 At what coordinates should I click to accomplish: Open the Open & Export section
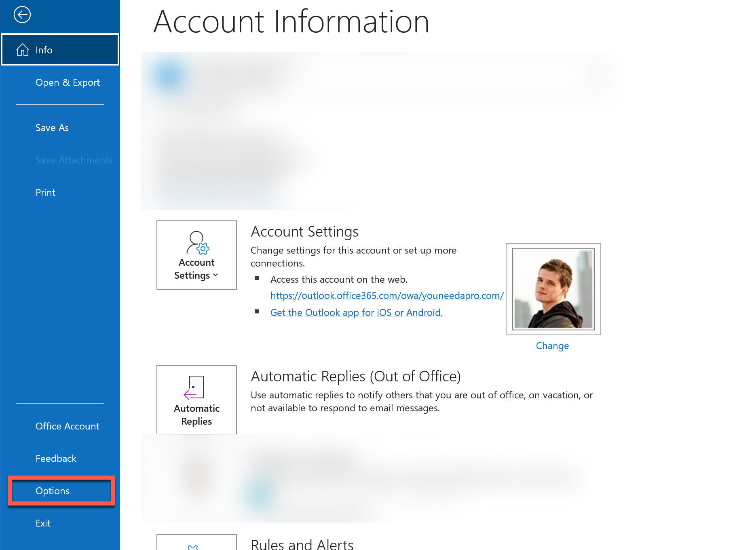(x=68, y=82)
